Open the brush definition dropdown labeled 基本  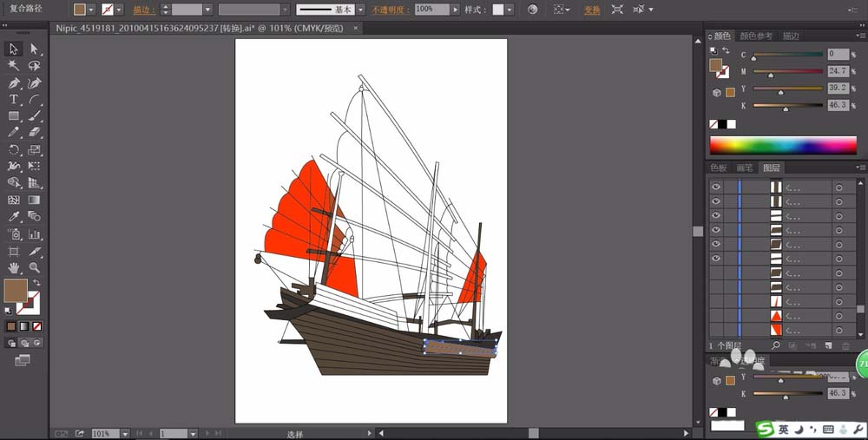tap(361, 10)
